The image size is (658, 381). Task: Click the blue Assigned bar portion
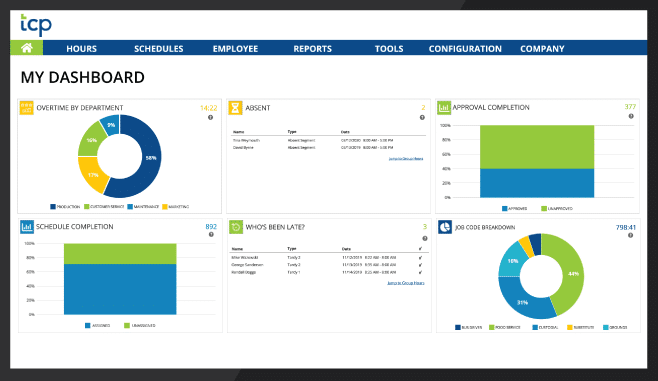(x=120, y=289)
